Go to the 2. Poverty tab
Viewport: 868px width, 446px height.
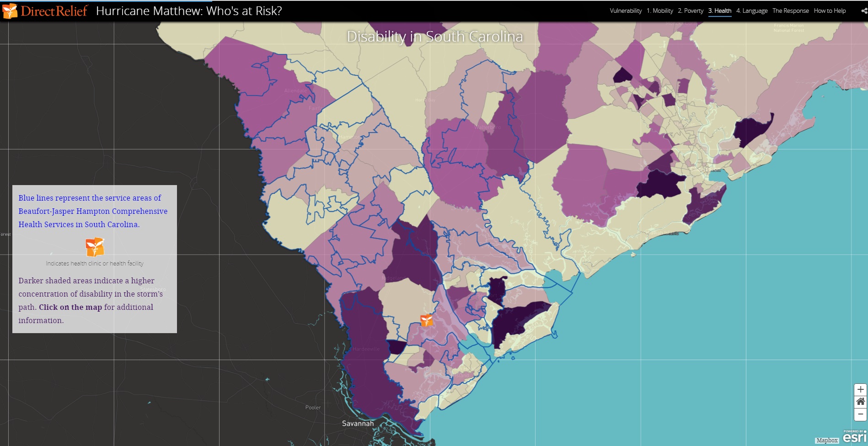click(691, 11)
